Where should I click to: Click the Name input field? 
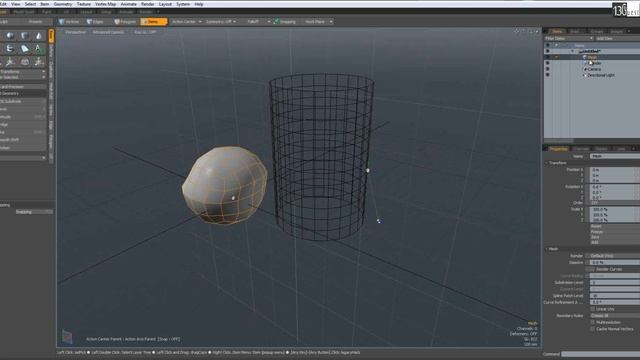[x=615, y=156]
